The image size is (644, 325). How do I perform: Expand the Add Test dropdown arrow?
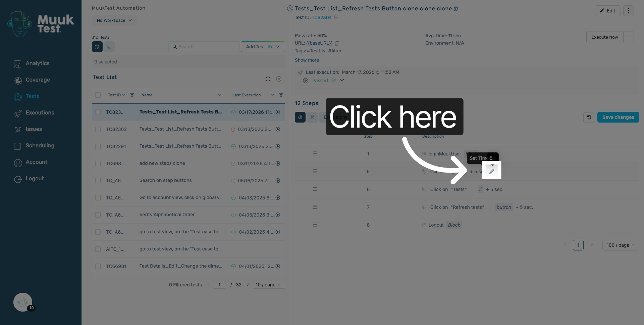[278, 47]
